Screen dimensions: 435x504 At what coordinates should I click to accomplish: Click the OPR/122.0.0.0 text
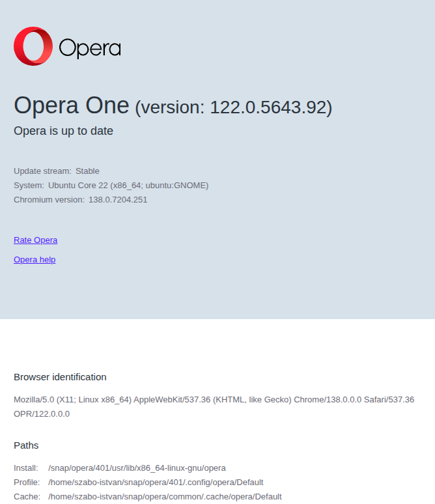[42, 413]
